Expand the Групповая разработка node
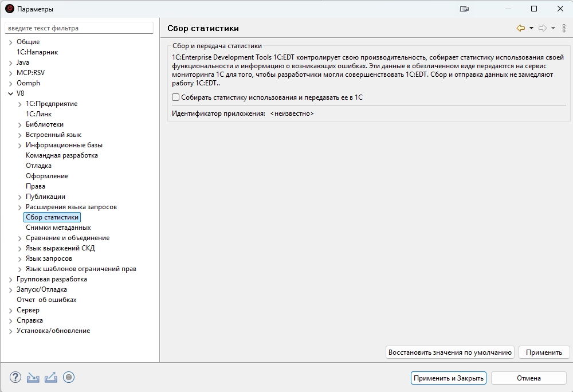 click(x=10, y=280)
